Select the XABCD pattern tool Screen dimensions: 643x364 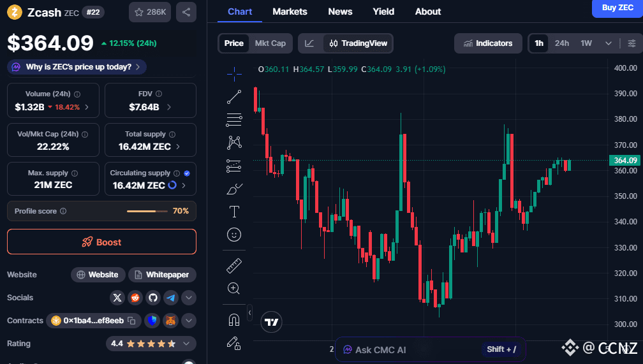234,143
